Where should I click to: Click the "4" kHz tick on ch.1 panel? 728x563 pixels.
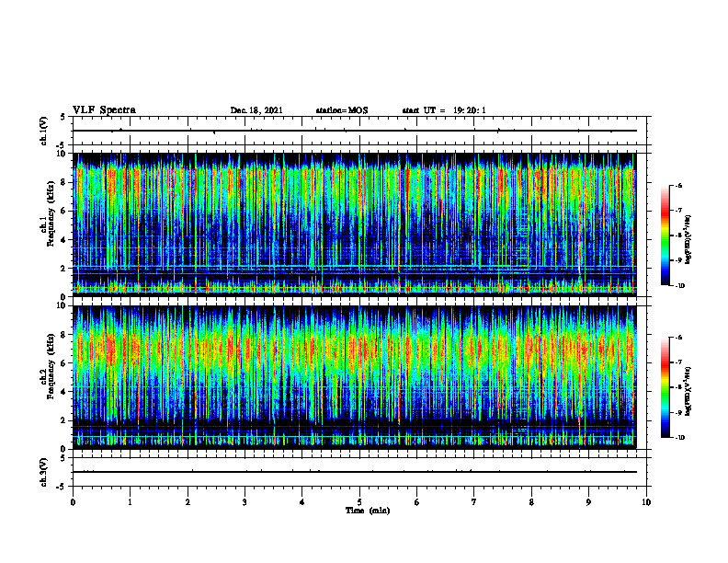(x=64, y=240)
